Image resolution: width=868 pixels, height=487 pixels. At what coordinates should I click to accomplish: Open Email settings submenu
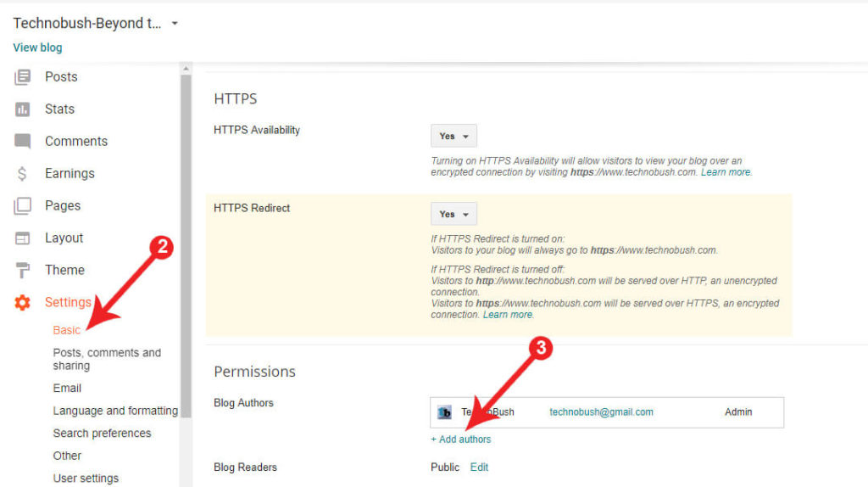[x=67, y=389]
